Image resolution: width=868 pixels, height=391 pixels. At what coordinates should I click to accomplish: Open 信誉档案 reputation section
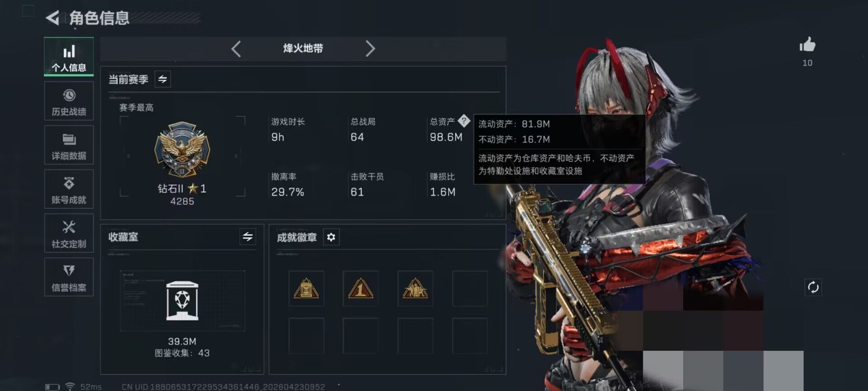(69, 277)
